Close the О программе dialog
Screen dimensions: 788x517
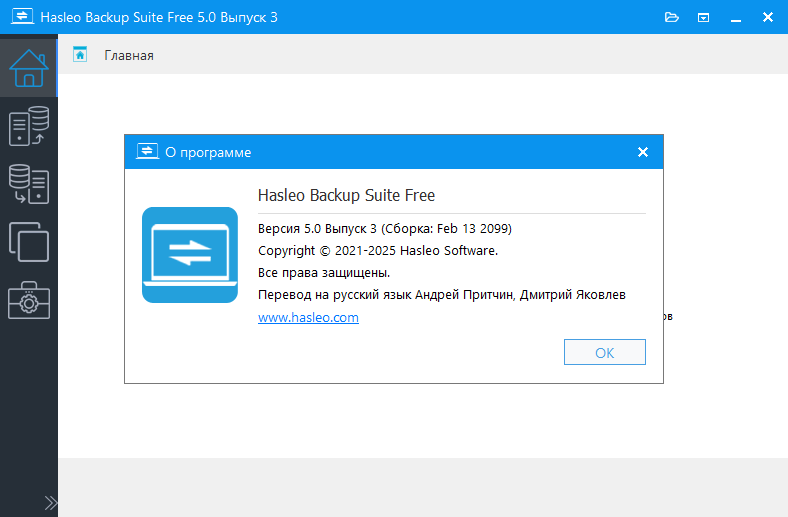(643, 152)
